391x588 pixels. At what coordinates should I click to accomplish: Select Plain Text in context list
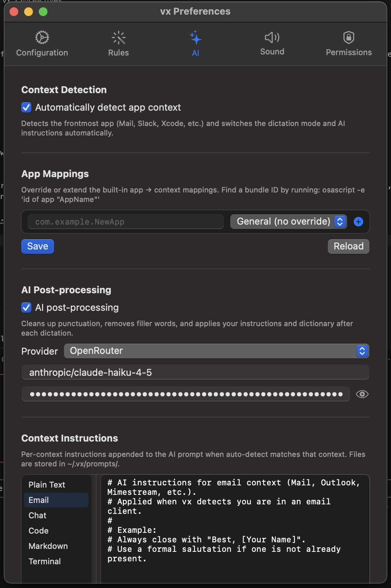click(x=47, y=485)
